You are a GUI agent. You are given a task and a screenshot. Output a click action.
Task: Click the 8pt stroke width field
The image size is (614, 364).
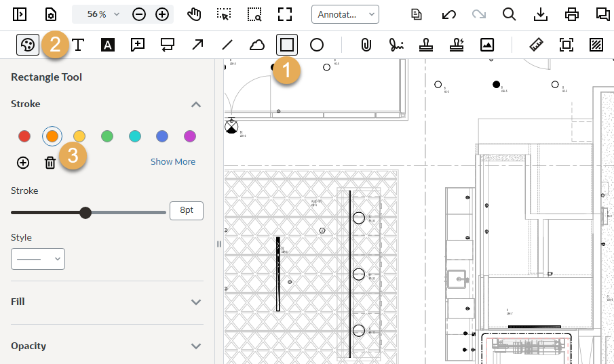tap(187, 211)
